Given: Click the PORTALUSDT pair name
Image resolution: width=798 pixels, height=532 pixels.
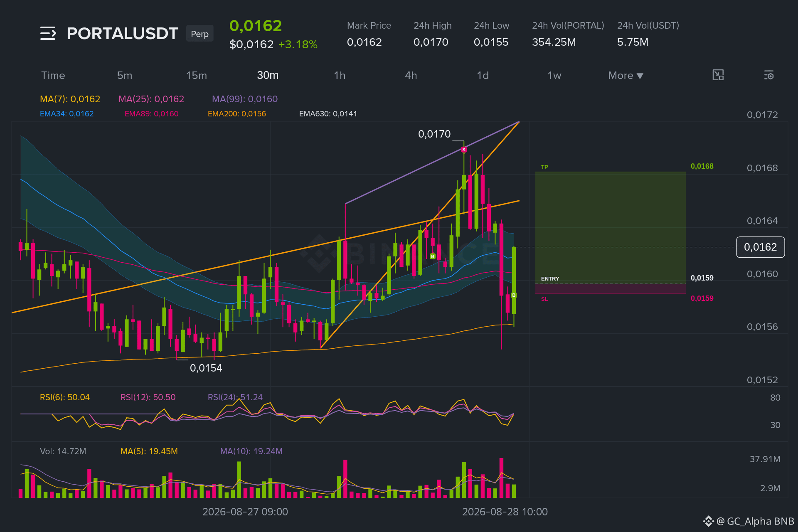Looking at the screenshot, I should [123, 34].
